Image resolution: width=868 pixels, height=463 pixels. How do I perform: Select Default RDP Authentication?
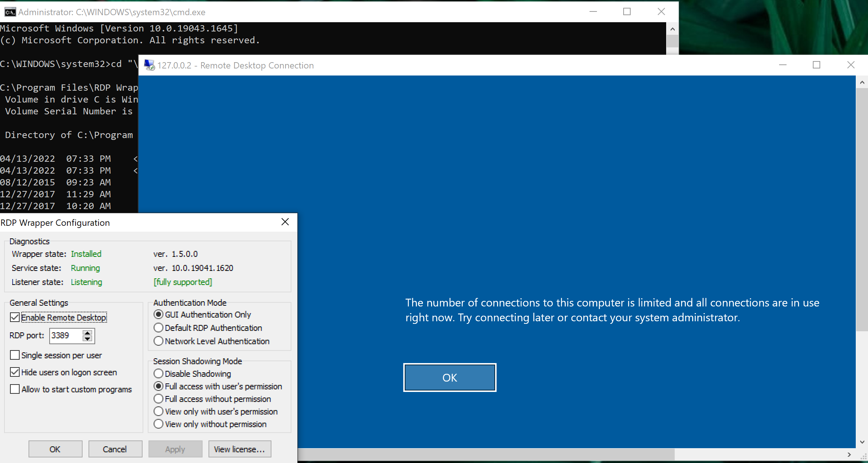tap(158, 328)
